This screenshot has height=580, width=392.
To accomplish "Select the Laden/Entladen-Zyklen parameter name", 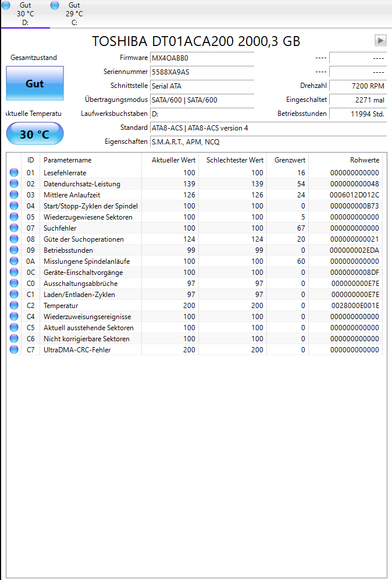I will pos(80,295).
